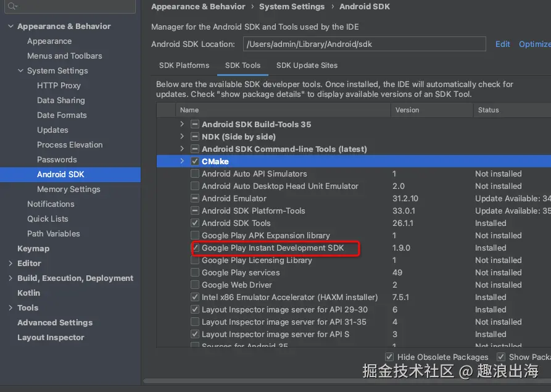Image resolution: width=551 pixels, height=392 pixels.
Task: Toggle Android SDK Command-line Tools checkbox
Action: [195, 149]
